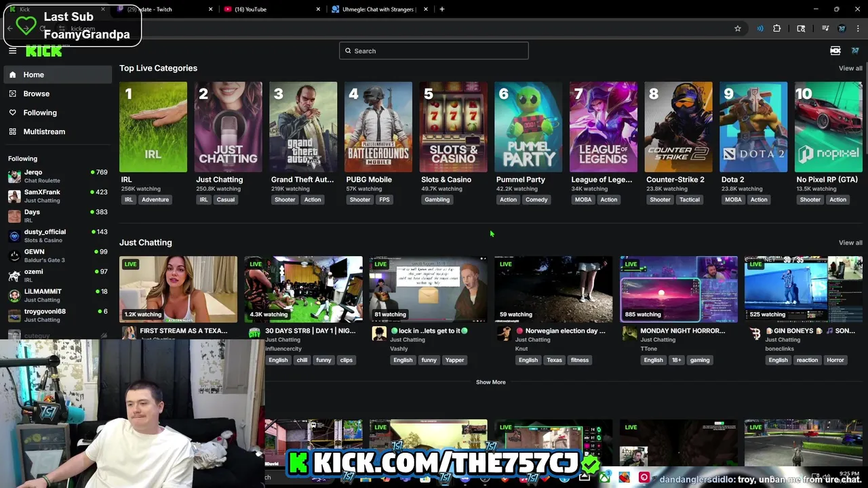Click the TTone channel name
Viewport: 868px width, 488px height.
click(648, 348)
